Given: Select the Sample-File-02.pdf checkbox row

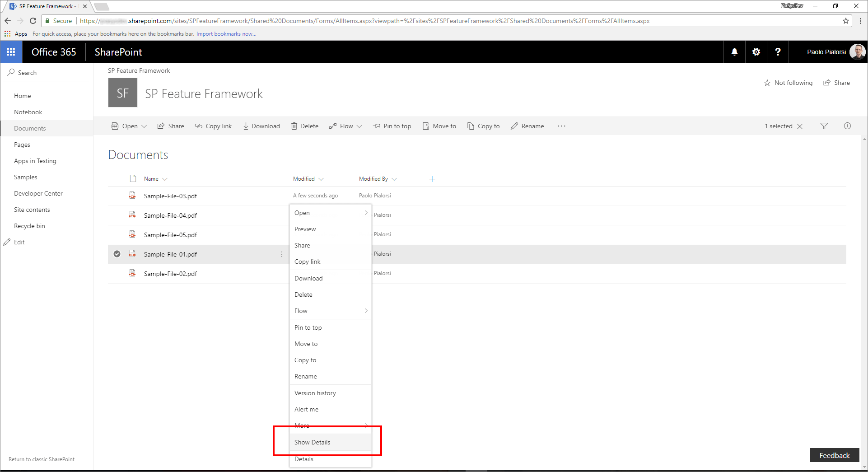Looking at the screenshot, I should pyautogui.click(x=117, y=273).
